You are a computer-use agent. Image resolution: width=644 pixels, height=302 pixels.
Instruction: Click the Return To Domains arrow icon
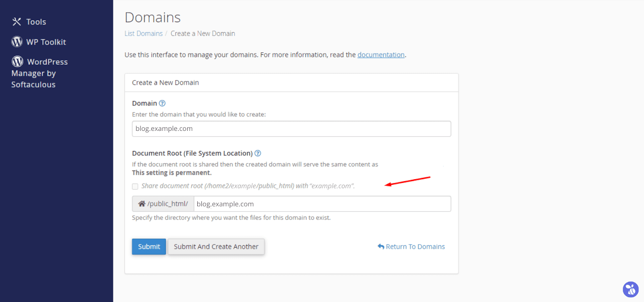[x=381, y=246]
